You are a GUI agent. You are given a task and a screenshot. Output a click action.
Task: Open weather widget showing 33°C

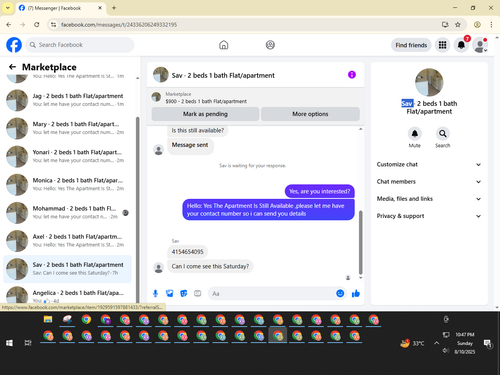coord(412,343)
